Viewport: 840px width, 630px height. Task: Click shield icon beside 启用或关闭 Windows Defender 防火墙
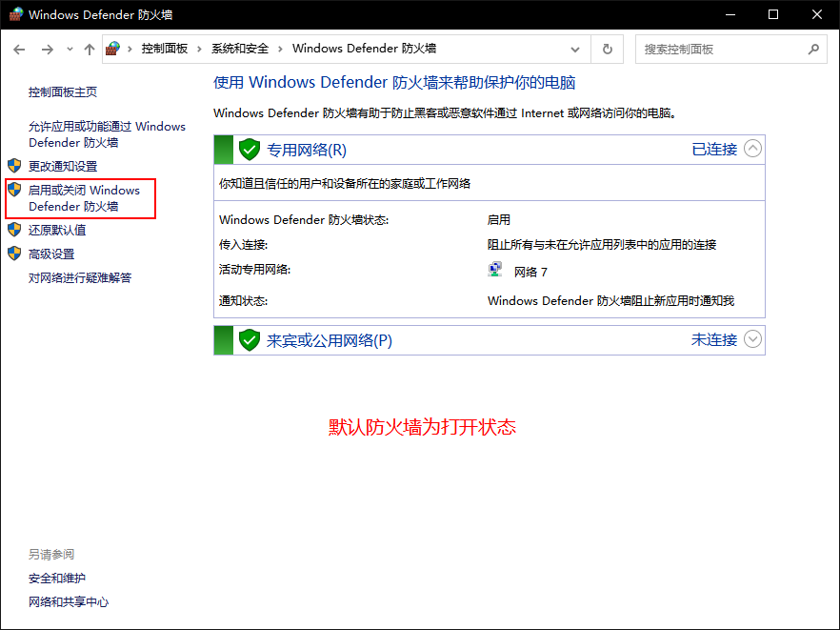14,190
